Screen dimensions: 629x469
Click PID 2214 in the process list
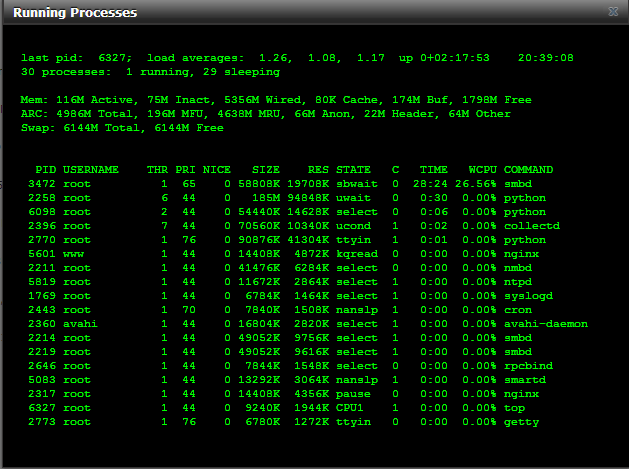(x=42, y=338)
